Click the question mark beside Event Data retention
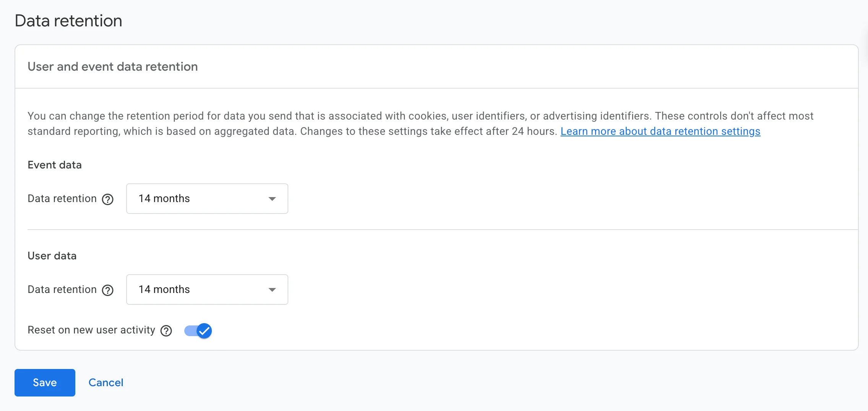The height and width of the screenshot is (411, 868). pyautogui.click(x=108, y=199)
